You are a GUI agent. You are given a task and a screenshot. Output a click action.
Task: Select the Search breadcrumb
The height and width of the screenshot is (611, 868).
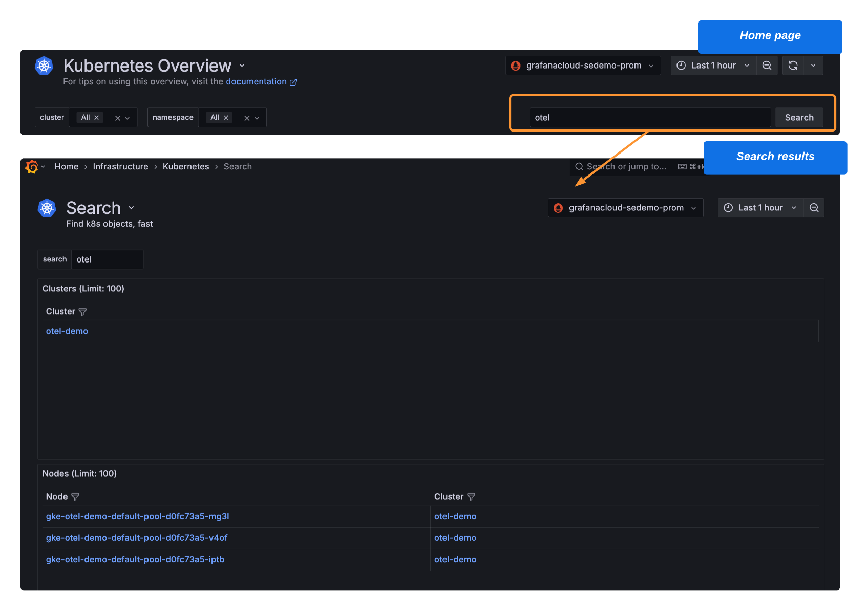pos(238,167)
